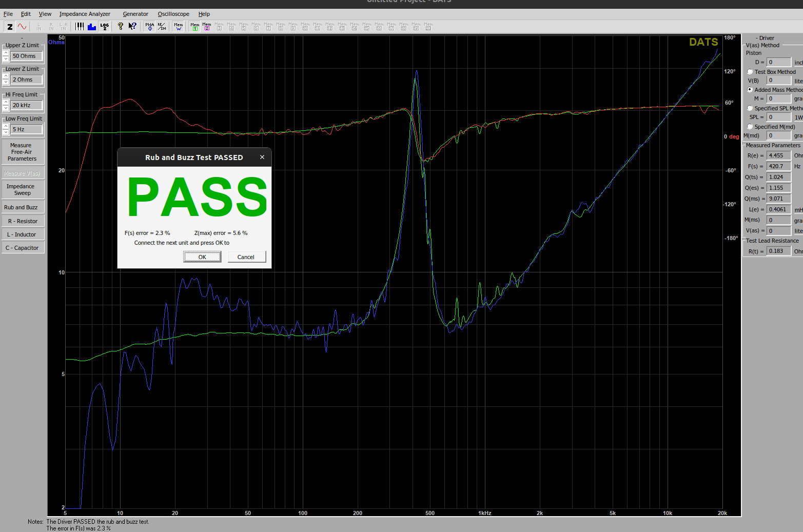The image size is (803, 532).
Task: Open the Oscilloscope menu
Action: click(x=173, y=14)
